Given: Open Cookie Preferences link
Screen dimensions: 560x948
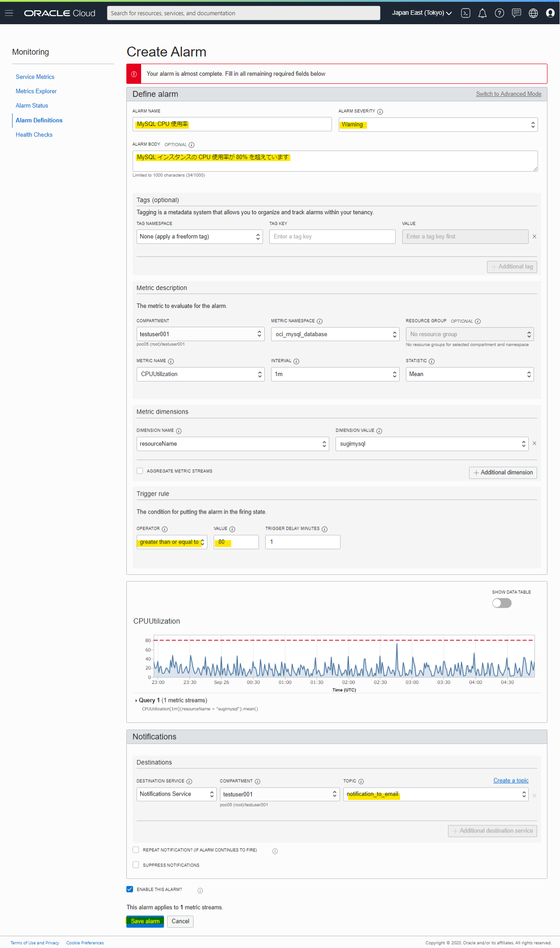Looking at the screenshot, I should [85, 943].
